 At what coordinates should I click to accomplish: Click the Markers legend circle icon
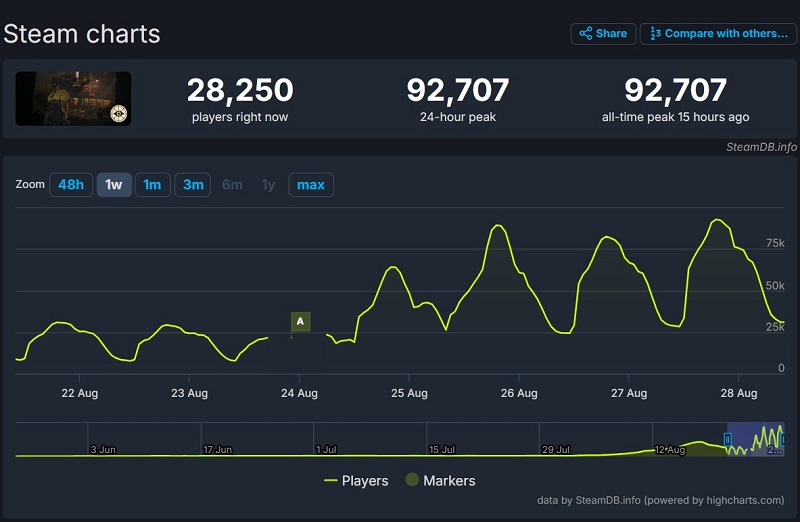(412, 481)
